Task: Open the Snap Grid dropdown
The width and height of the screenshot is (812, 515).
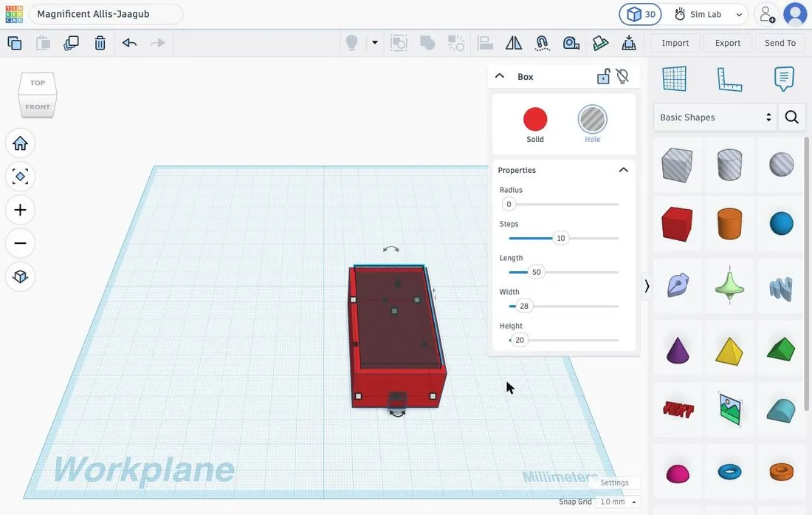Action: [618, 502]
